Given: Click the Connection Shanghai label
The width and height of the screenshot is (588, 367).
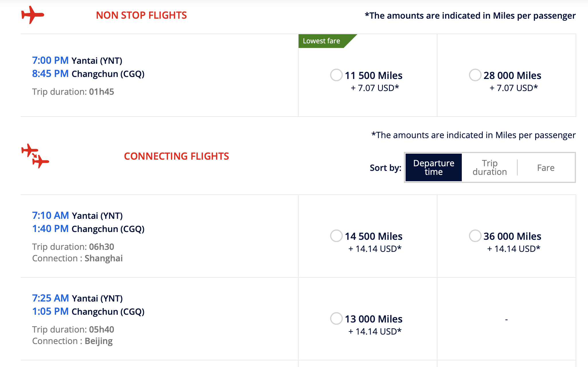Looking at the screenshot, I should tap(77, 258).
